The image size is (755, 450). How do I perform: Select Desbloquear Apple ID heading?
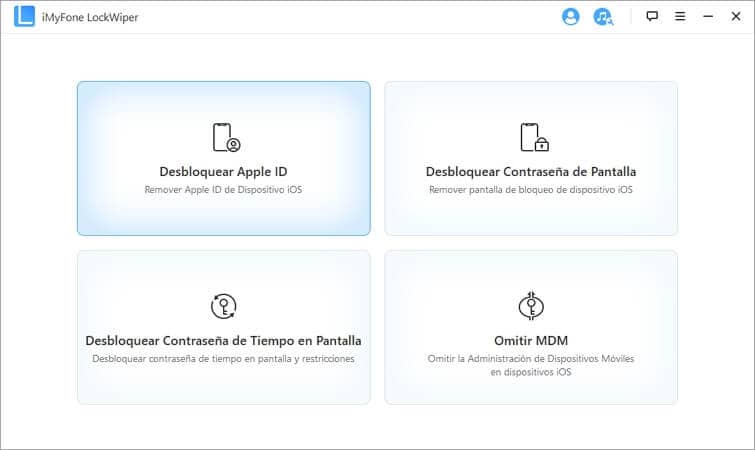(223, 172)
